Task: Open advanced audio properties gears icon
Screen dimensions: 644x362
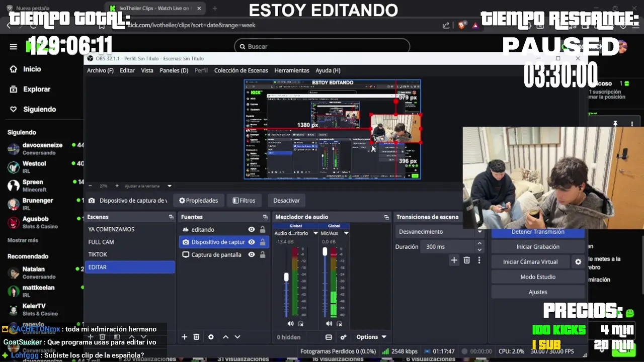Action: tap(344, 337)
